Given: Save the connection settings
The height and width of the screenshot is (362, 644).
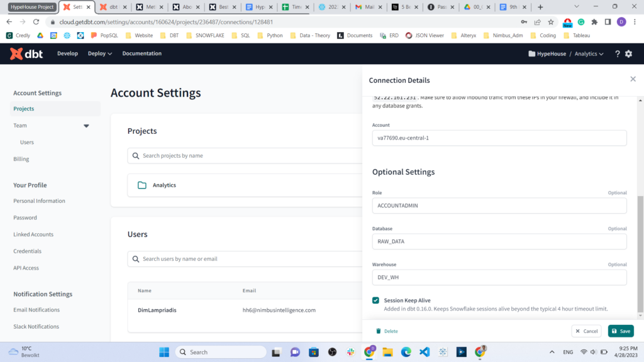Looking at the screenshot, I should tap(621, 331).
